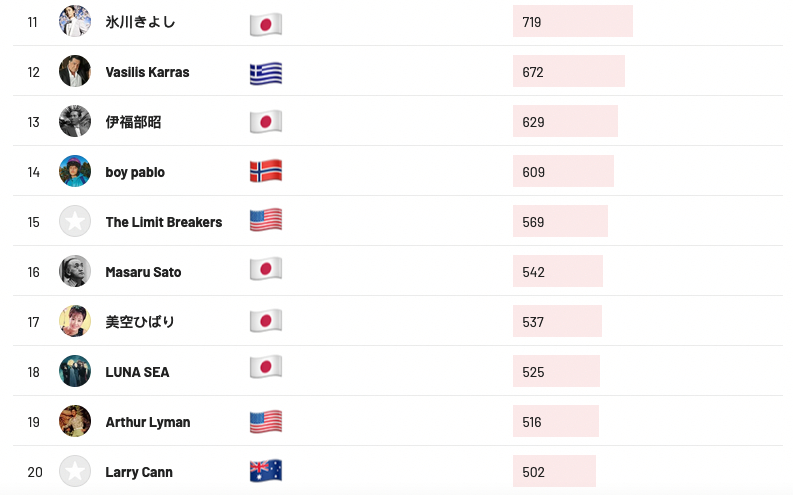Click the 502 value bar for Larry Cann
This screenshot has width=793, height=495.
pyautogui.click(x=554, y=472)
